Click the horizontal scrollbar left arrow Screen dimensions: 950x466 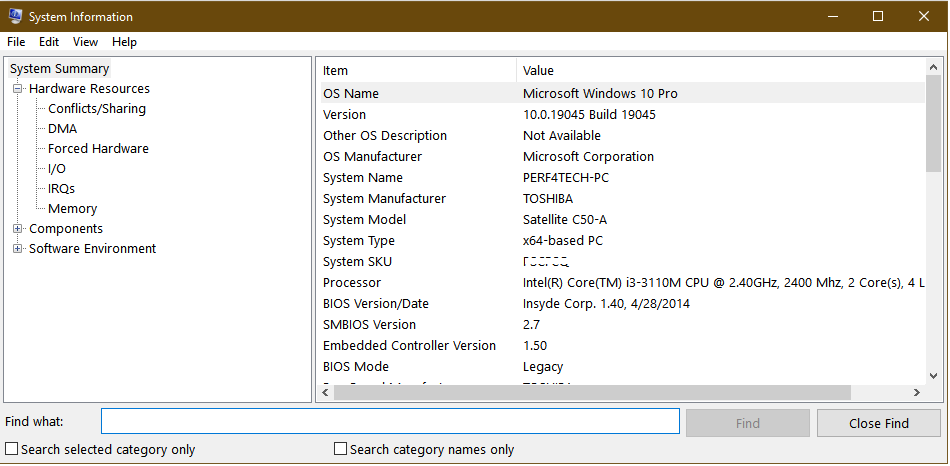pos(325,393)
